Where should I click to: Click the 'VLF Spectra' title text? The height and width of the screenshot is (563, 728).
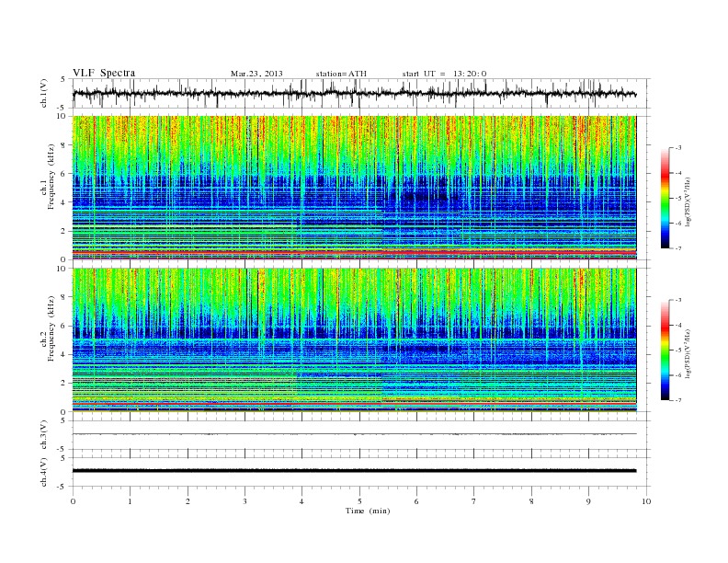(104, 73)
